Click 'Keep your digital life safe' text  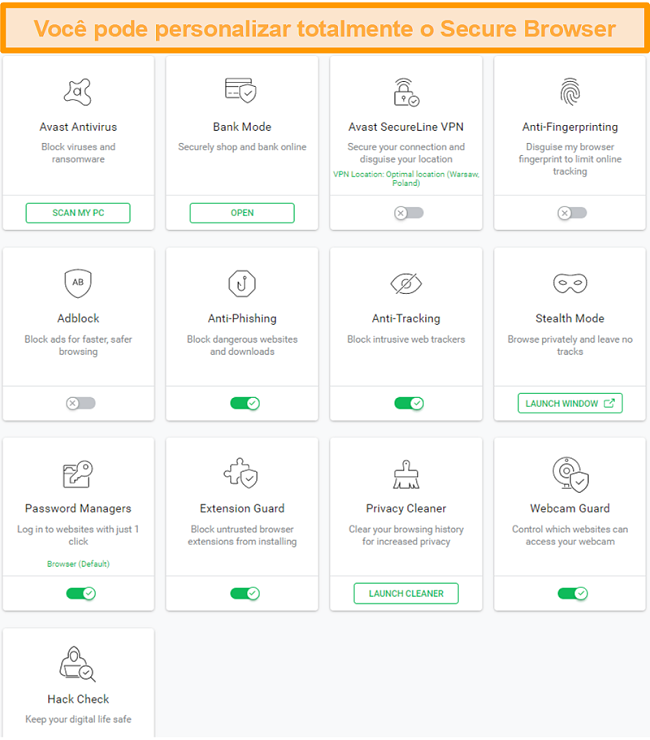pyautogui.click(x=78, y=720)
